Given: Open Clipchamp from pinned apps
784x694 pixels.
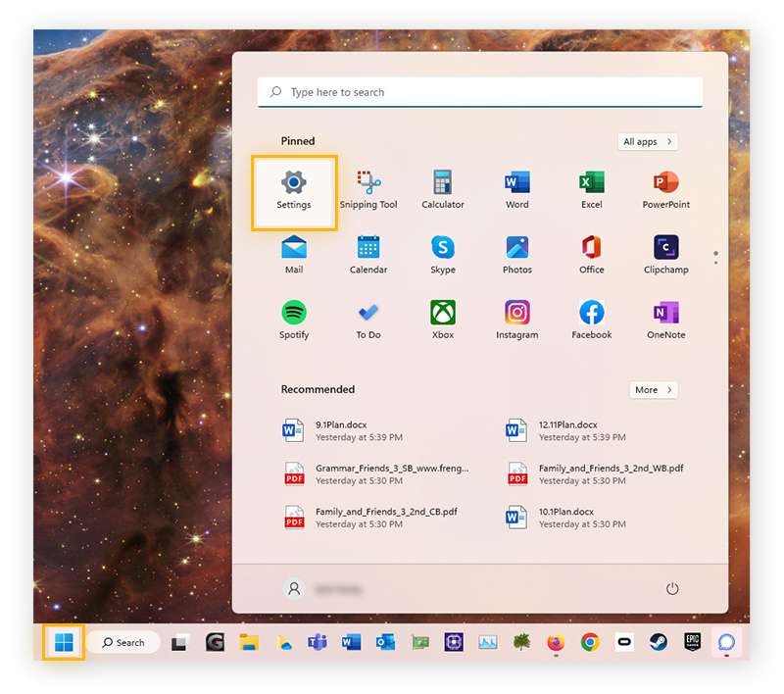Looking at the screenshot, I should pyautogui.click(x=665, y=252).
